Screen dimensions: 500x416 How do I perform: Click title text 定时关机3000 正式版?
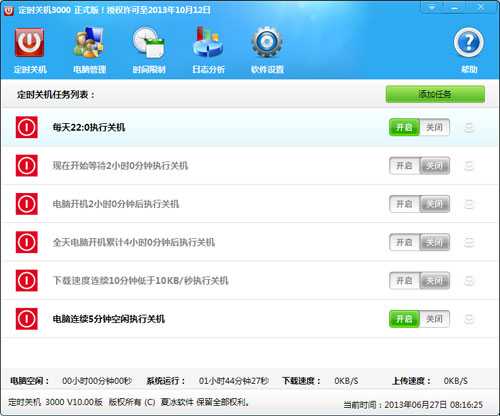tap(58, 10)
